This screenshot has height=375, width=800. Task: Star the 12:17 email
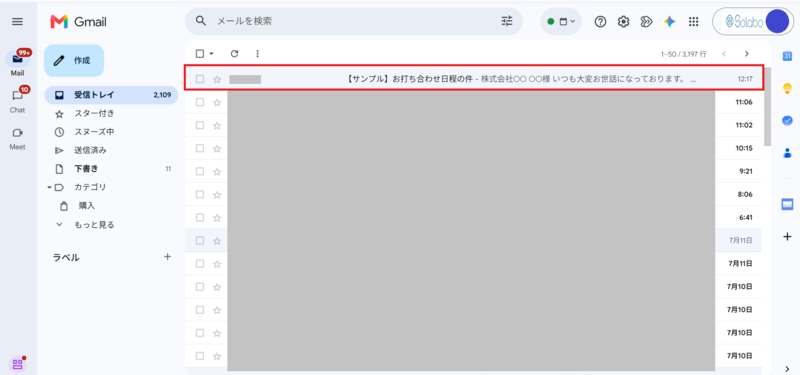217,79
